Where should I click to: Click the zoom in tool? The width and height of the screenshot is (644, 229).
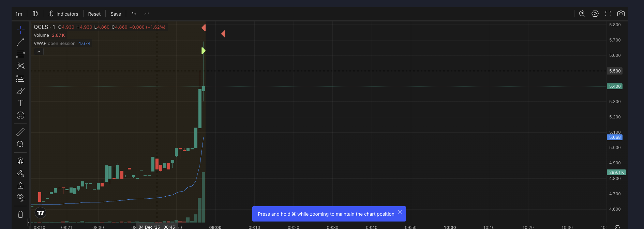pyautogui.click(x=20, y=144)
